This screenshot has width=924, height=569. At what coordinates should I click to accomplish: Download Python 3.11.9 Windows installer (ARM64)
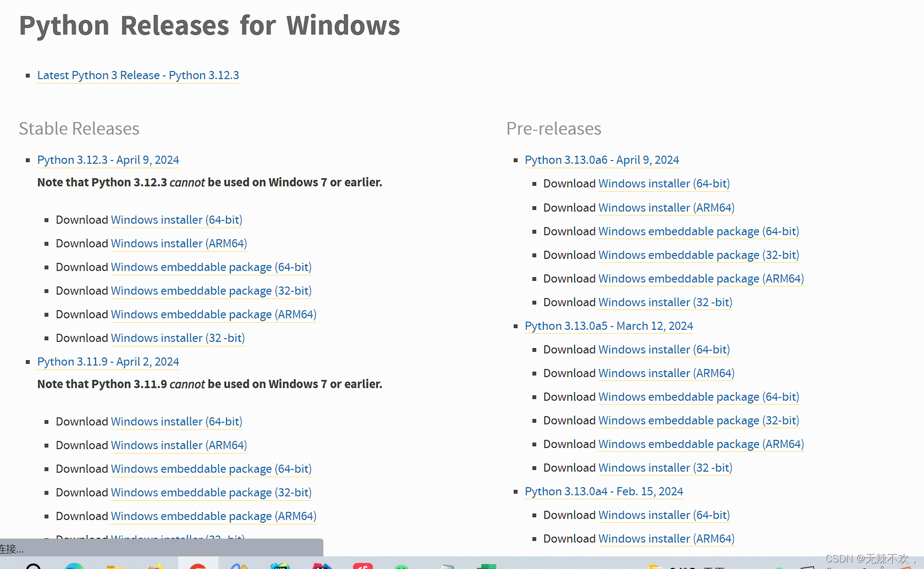(x=179, y=445)
